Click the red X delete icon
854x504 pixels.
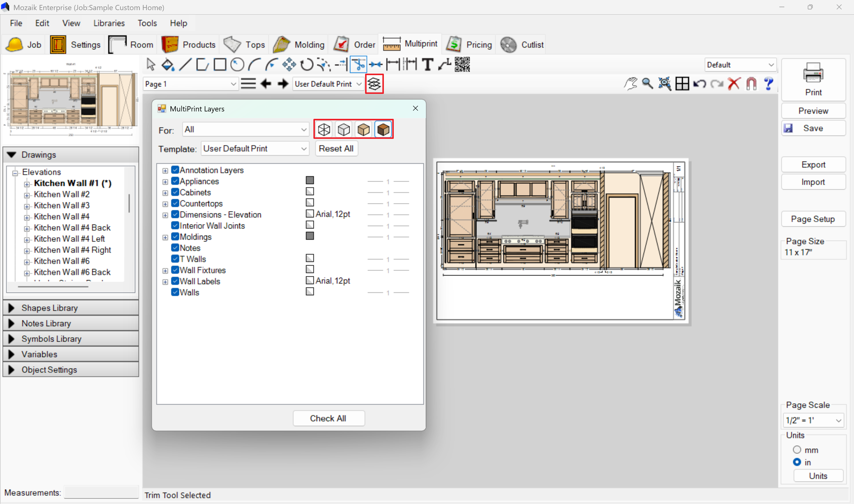point(734,84)
